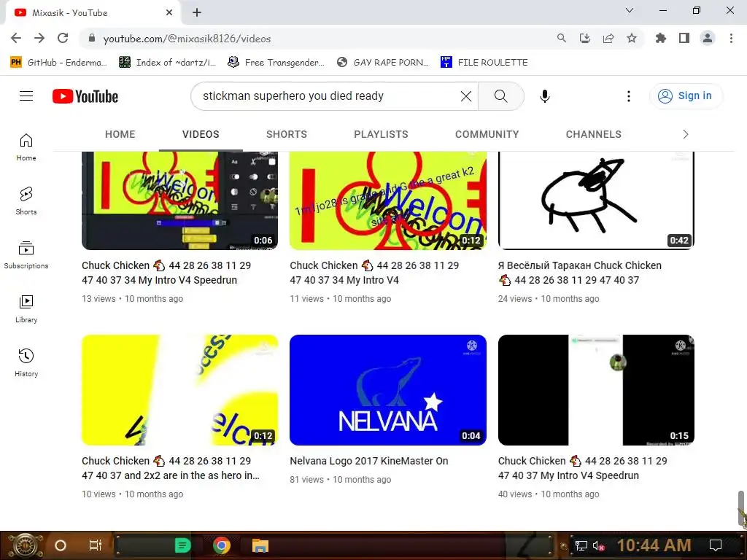Image resolution: width=747 pixels, height=560 pixels.
Task: Clear the search box with the X
Action: (x=466, y=96)
